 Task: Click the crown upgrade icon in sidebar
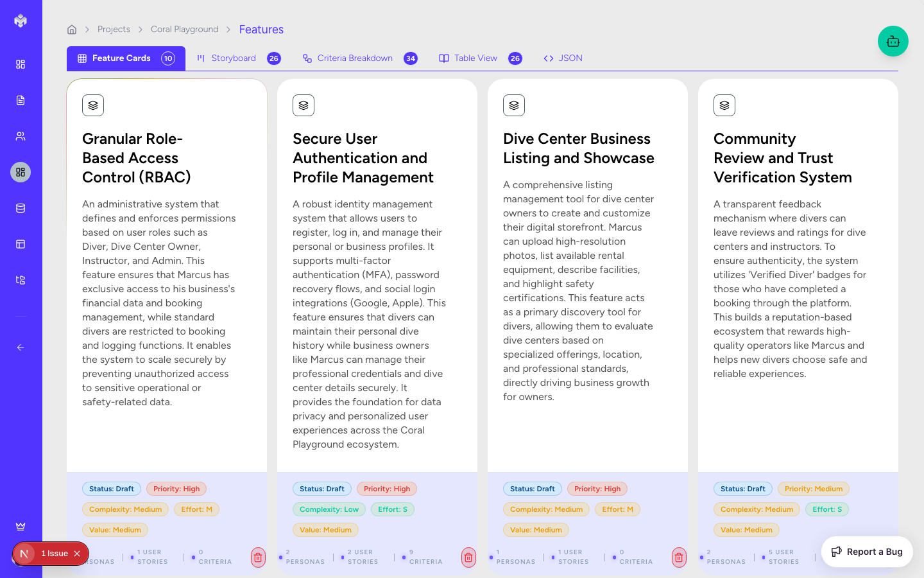pos(21,527)
